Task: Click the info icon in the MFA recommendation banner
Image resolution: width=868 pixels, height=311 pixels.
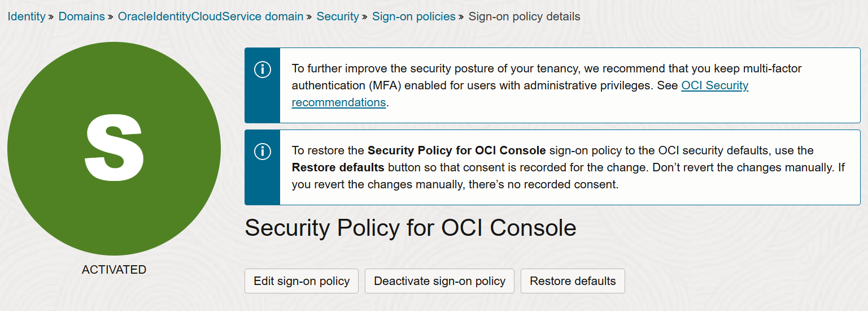Action: 263,70
